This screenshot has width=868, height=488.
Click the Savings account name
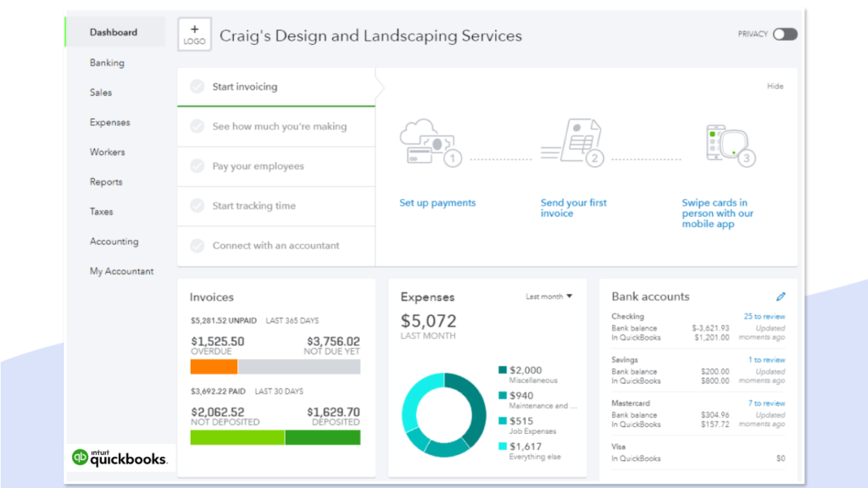point(625,359)
